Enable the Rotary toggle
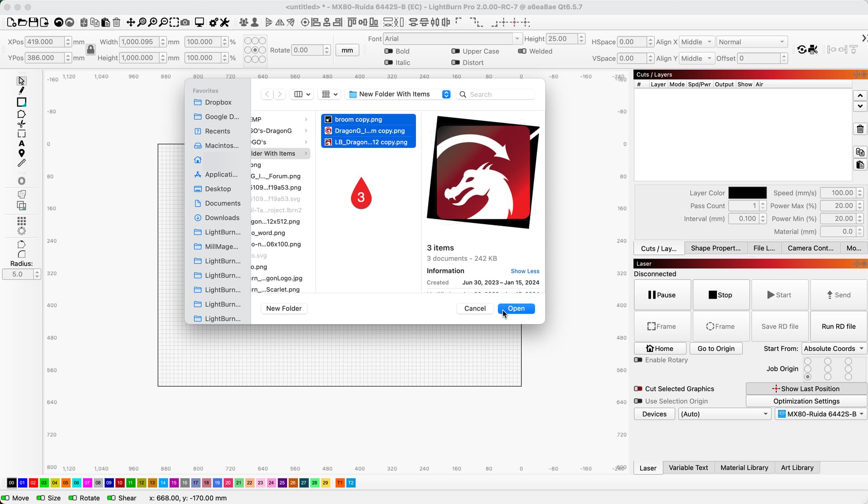 pos(638,360)
